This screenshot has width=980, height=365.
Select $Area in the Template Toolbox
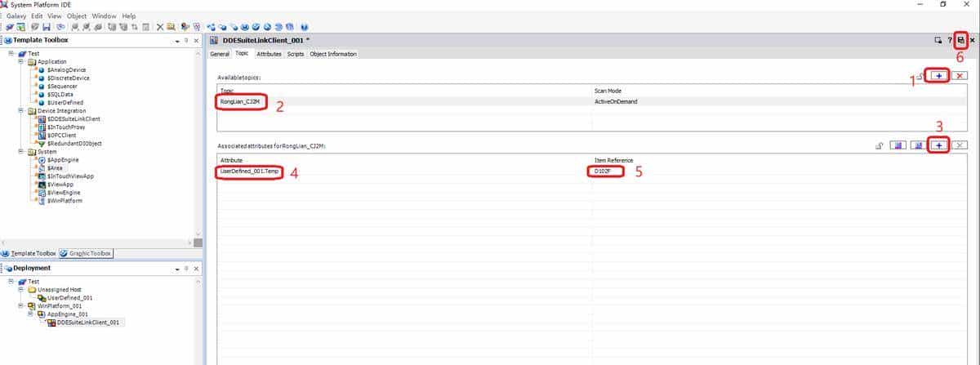tap(55, 168)
